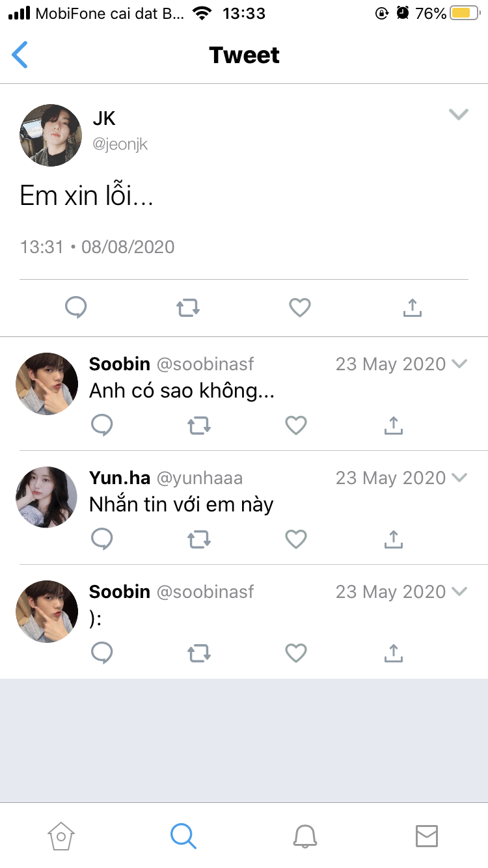
Task: Expand menu on Soobin's "Anh có sao không" reply
Action: (459, 364)
